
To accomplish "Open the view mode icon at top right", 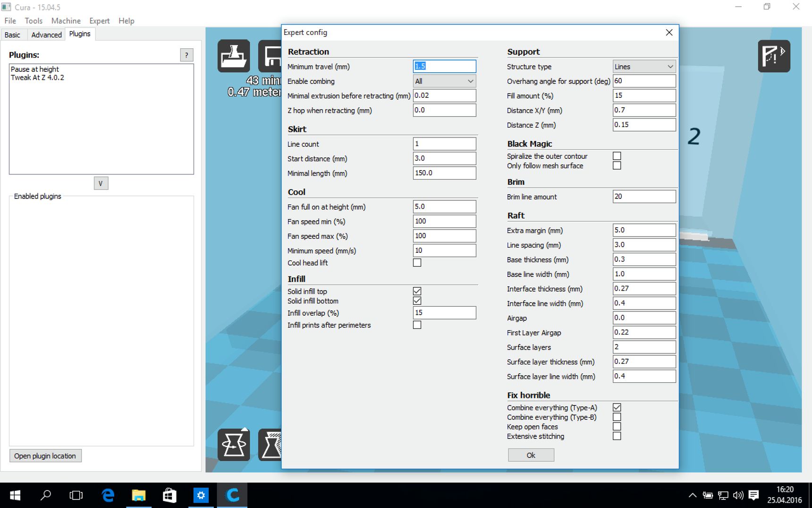I will [774, 56].
